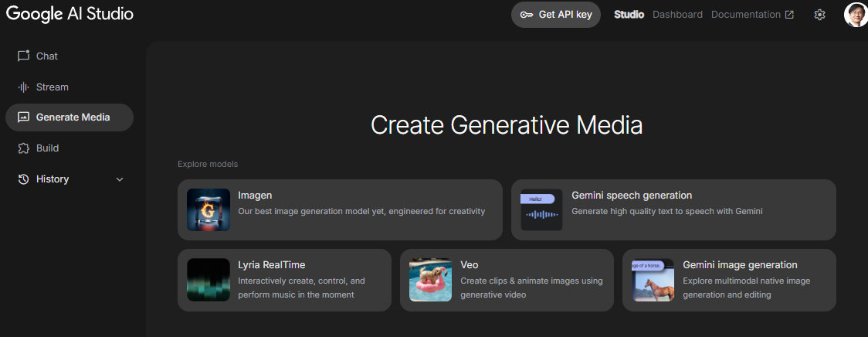Click the Generate Media image icon
Image resolution: width=868 pixels, height=337 pixels.
23,117
